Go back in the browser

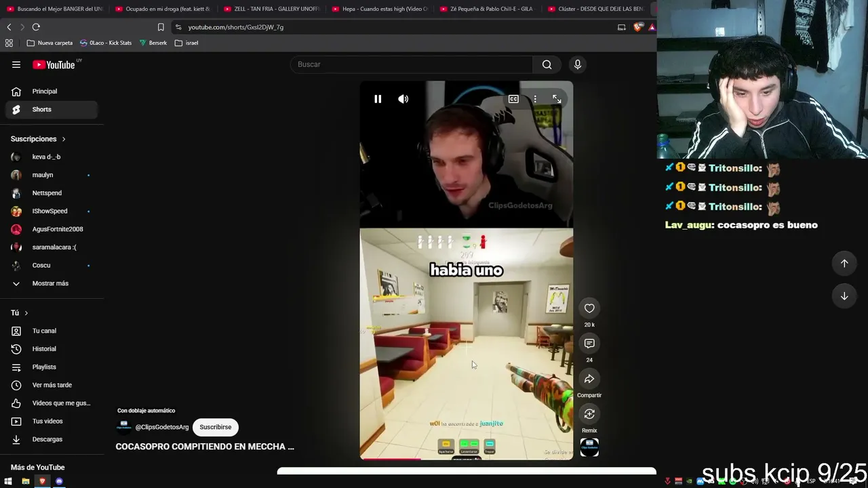pos(9,27)
